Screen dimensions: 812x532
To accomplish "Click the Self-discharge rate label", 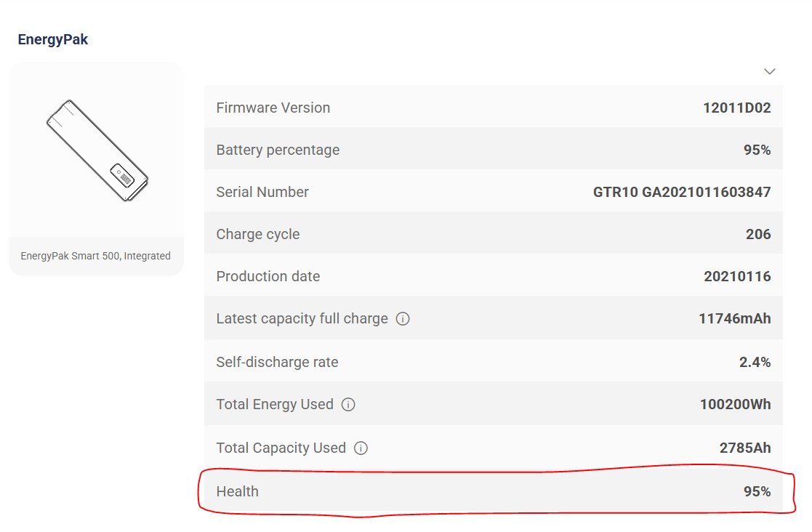I will coord(277,362).
